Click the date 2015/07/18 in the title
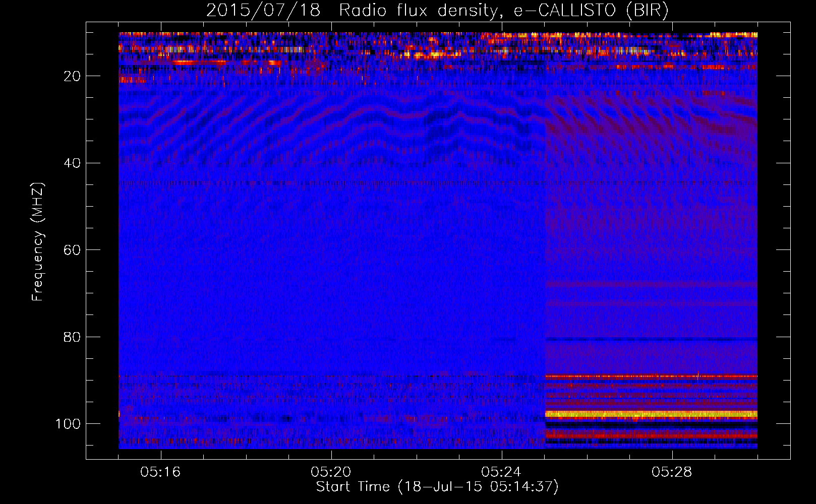Image resolution: width=816 pixels, height=504 pixels. (x=263, y=11)
